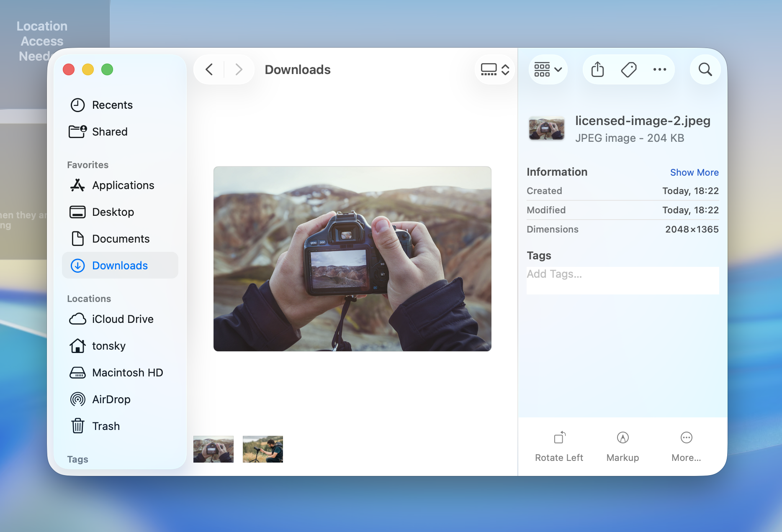Screen dimensions: 782x532
Task: Click the Modified date value row
Action: point(623,210)
